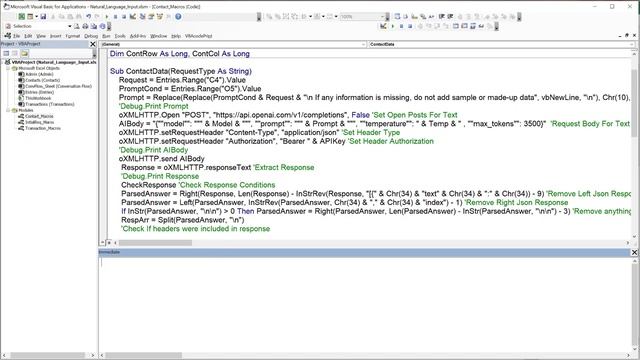Open the zoom percentage dropdown
The height and width of the screenshot is (360, 640).
382,17
